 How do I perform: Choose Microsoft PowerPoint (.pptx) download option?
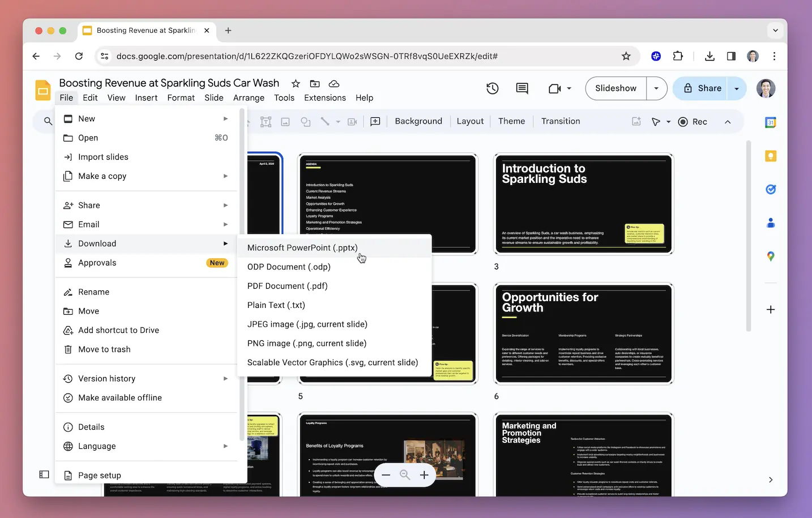click(x=302, y=247)
